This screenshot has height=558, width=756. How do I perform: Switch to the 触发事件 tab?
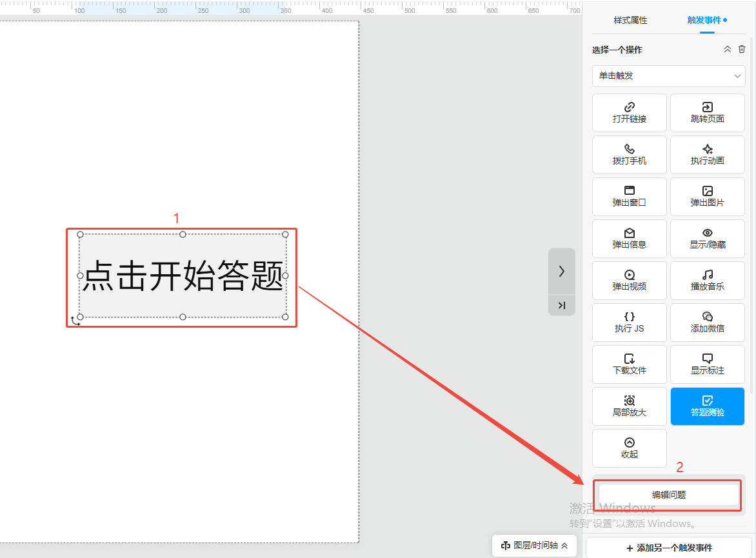click(x=704, y=21)
